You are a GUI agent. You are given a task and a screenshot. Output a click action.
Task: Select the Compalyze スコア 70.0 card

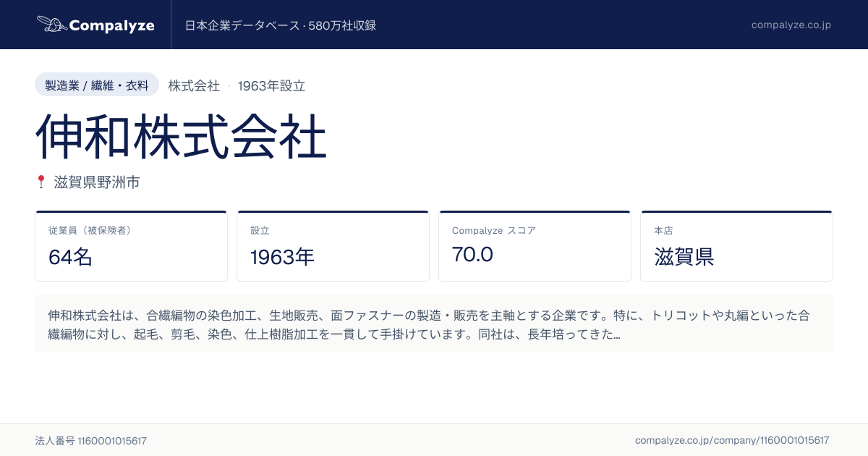pyautogui.click(x=535, y=246)
